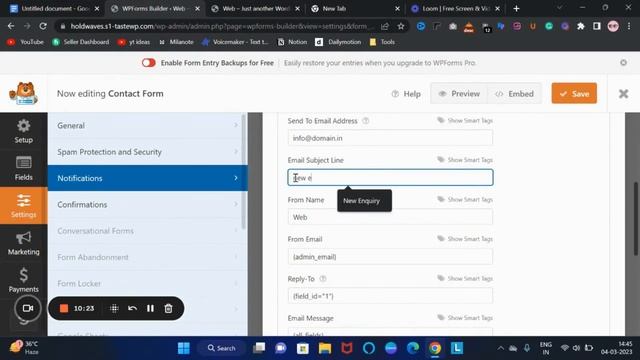
Task: Show hidden system tray icons
Action: pyautogui.click(x=500, y=348)
